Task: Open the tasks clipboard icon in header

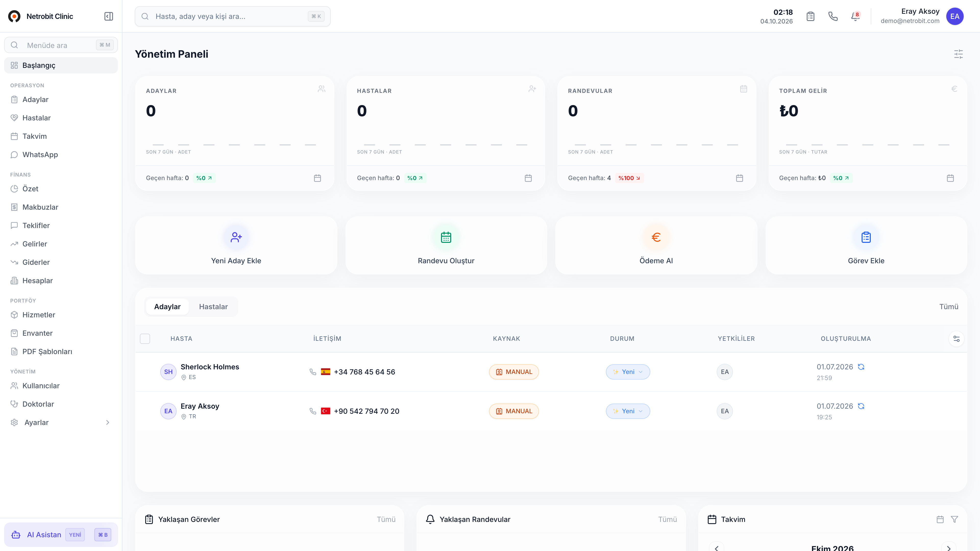Action: point(810,16)
